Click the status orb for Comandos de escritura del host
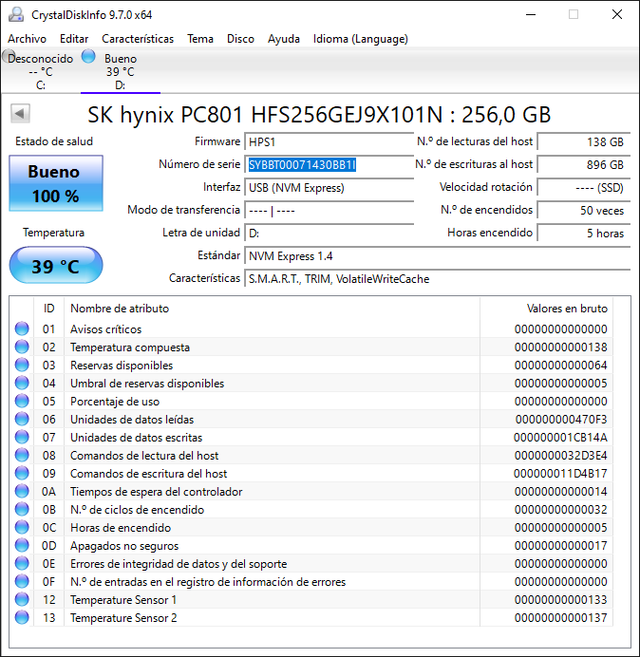640x657 pixels. point(22,473)
